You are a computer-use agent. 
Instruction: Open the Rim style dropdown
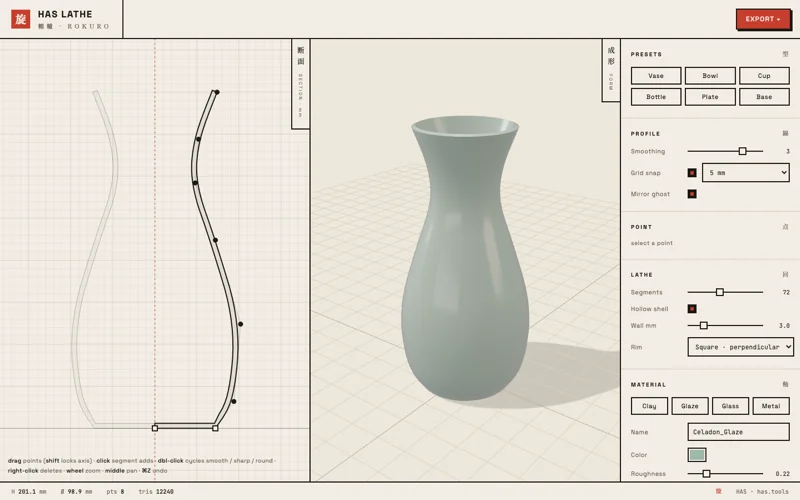click(x=740, y=347)
